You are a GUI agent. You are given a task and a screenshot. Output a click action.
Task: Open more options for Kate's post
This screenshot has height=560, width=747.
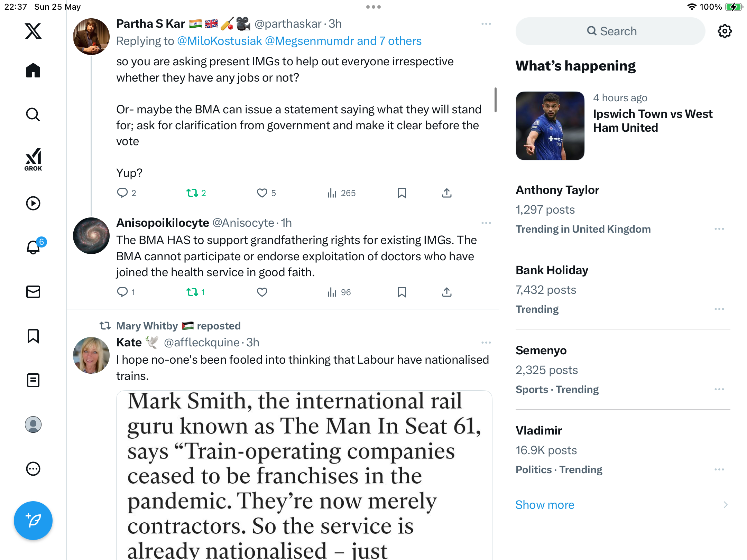coord(486,343)
